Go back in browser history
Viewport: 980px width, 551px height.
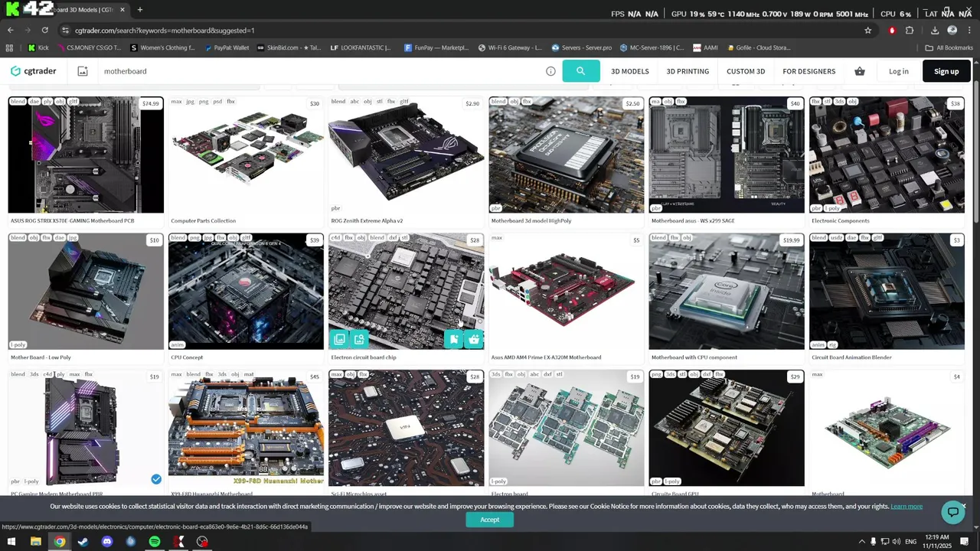10,31
